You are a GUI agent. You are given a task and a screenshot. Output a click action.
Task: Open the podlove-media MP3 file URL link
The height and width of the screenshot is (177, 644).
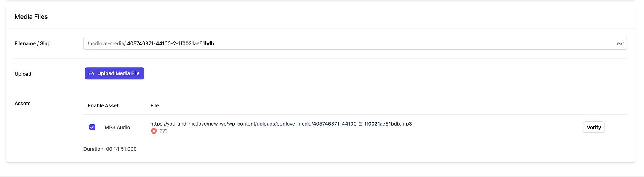281,124
